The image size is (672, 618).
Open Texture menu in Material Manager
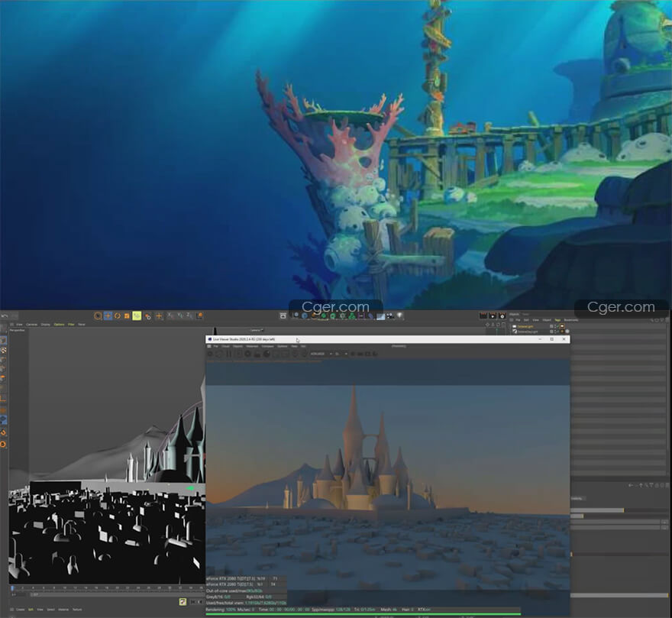pyautogui.click(x=77, y=610)
